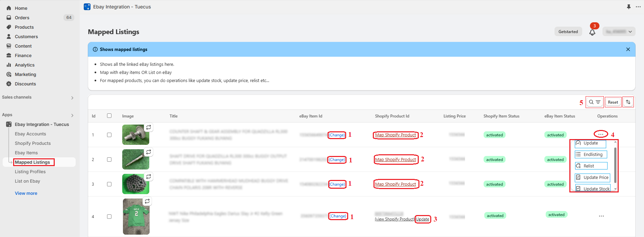Viewport: 644px width, 237px height.
Task: Select Endlisting from the operations menu
Action: 591,154
